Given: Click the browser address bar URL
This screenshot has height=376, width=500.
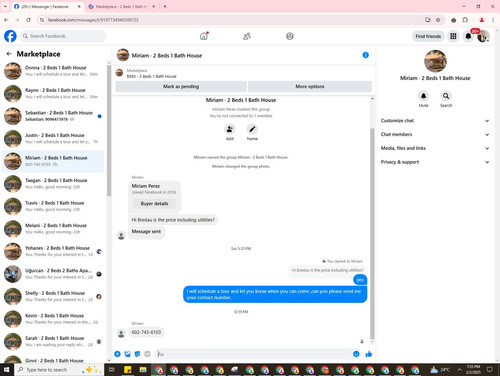Looking at the screenshot, I should click(x=93, y=20).
